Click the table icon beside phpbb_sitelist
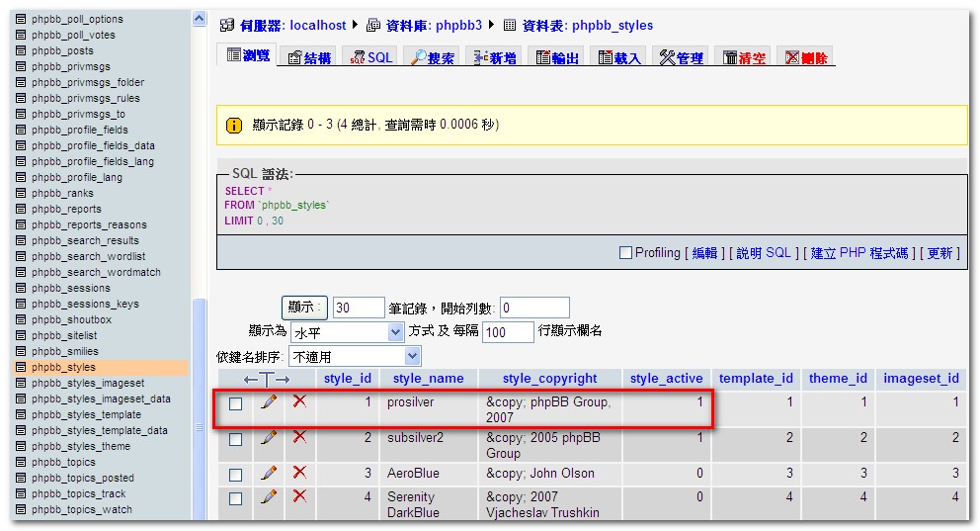 tap(21, 336)
